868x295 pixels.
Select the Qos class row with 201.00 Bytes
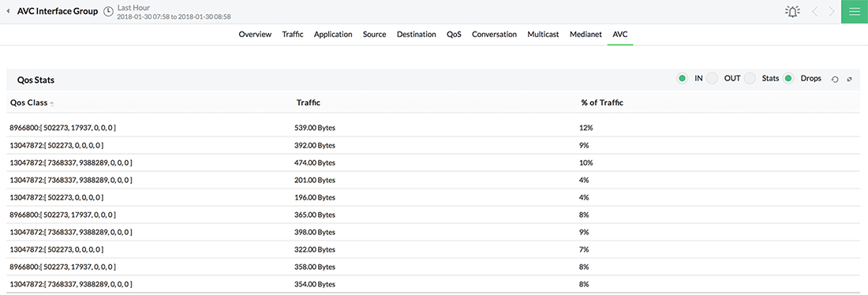point(434,180)
